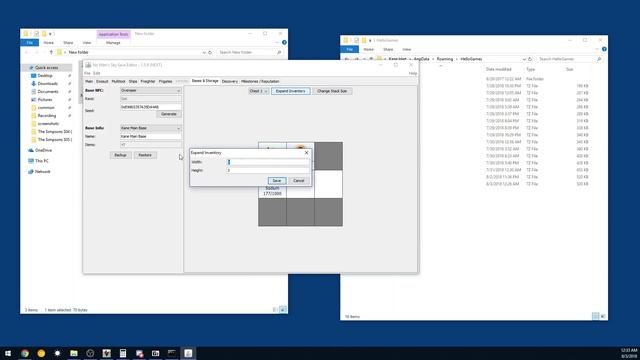Viewport: 640px width, 360px height.
Task: Open Pictures in left Explorer sidebar
Action: tap(45, 100)
